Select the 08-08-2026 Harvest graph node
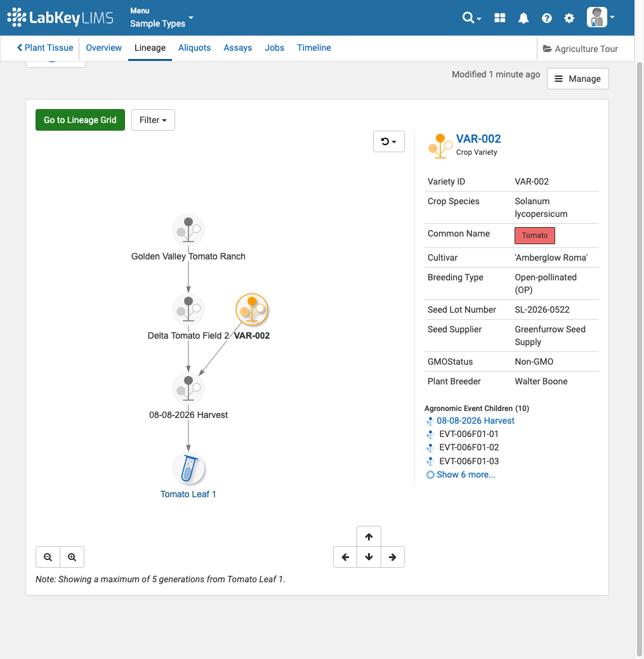 pyautogui.click(x=188, y=389)
